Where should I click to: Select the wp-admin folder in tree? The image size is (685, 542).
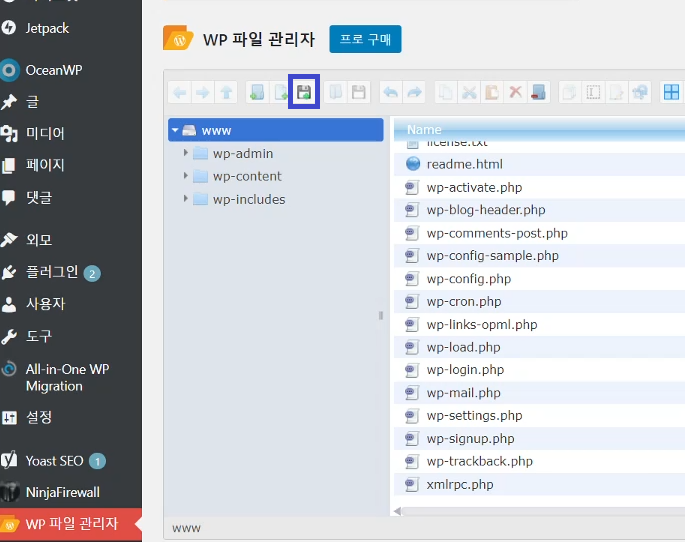pyautogui.click(x=243, y=153)
